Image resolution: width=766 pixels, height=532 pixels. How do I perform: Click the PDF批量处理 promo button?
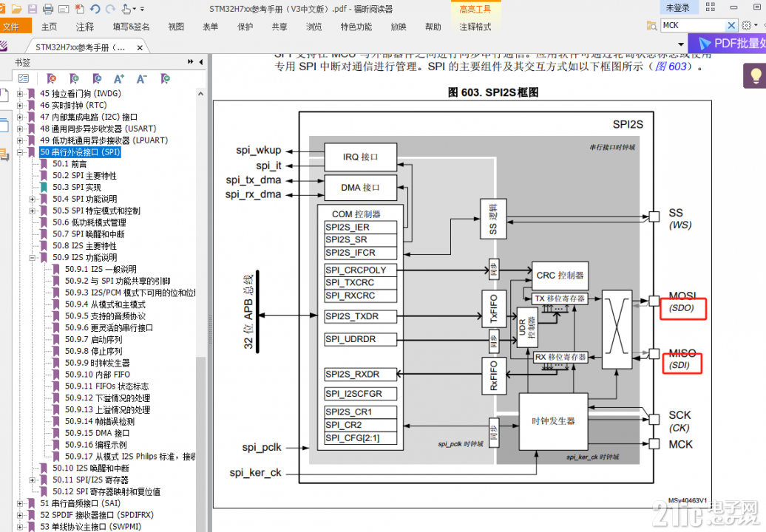[727, 44]
